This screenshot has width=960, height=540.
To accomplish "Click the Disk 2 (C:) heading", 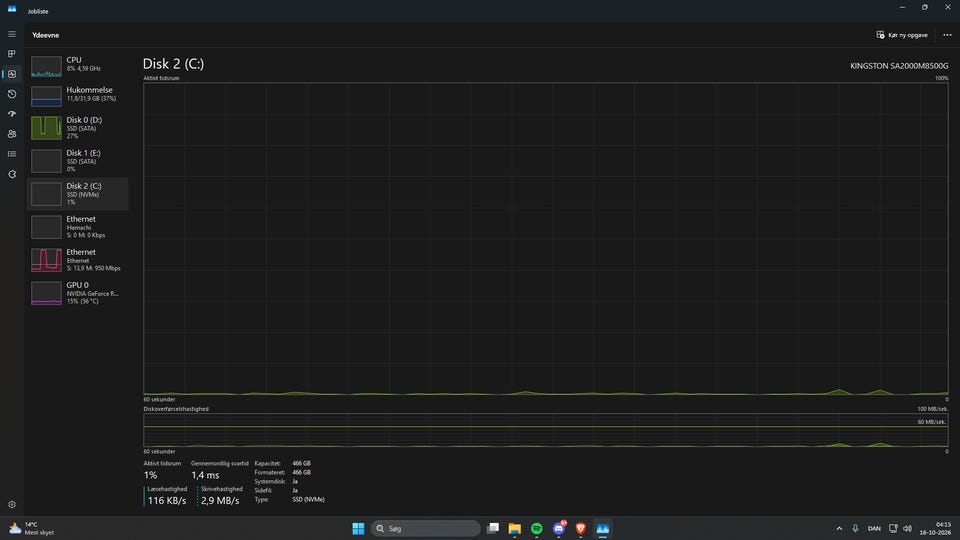I will [x=173, y=64].
